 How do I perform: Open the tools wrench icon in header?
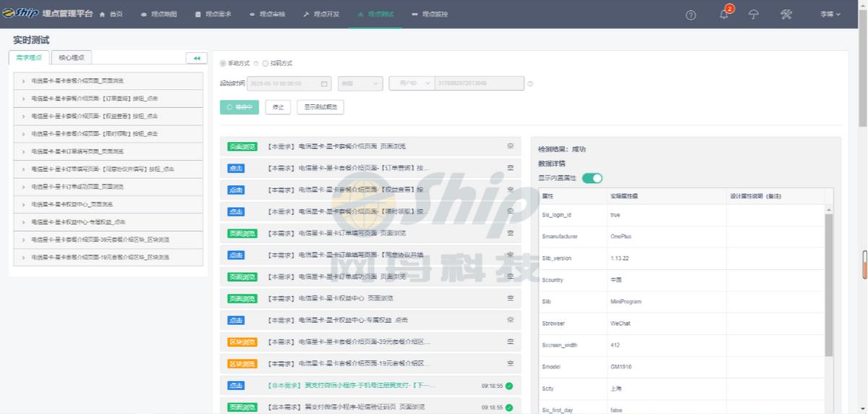point(786,14)
